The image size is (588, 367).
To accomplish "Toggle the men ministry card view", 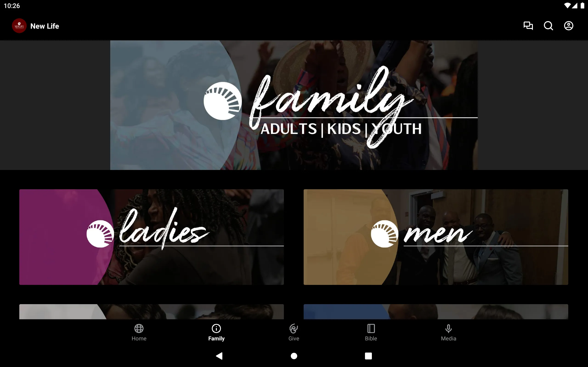I will pyautogui.click(x=436, y=237).
